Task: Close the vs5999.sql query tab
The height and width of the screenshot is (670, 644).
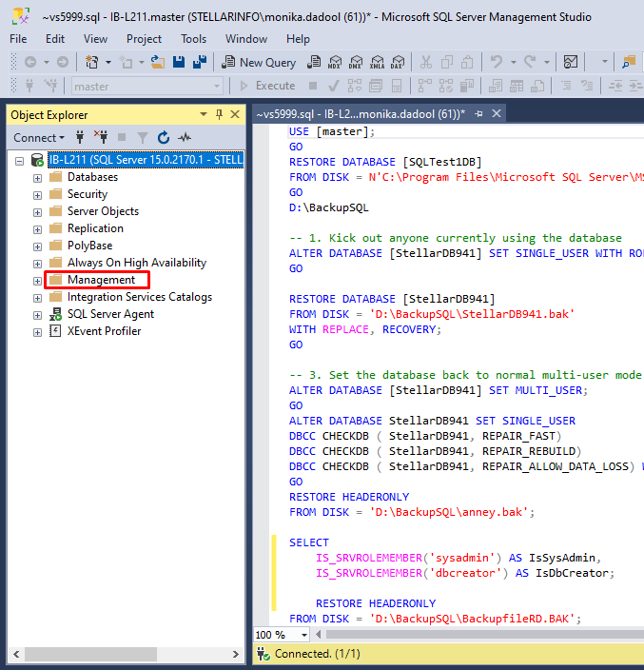Action: (x=497, y=113)
